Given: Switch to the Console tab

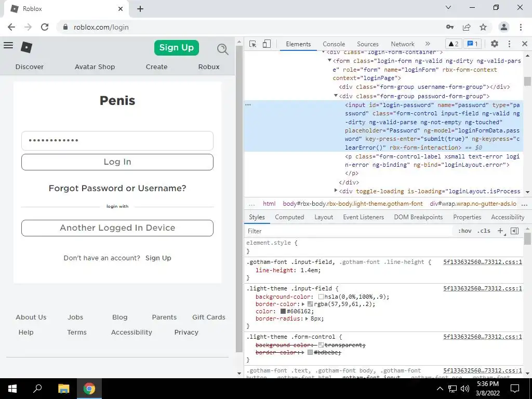Looking at the screenshot, I should pyautogui.click(x=334, y=44).
